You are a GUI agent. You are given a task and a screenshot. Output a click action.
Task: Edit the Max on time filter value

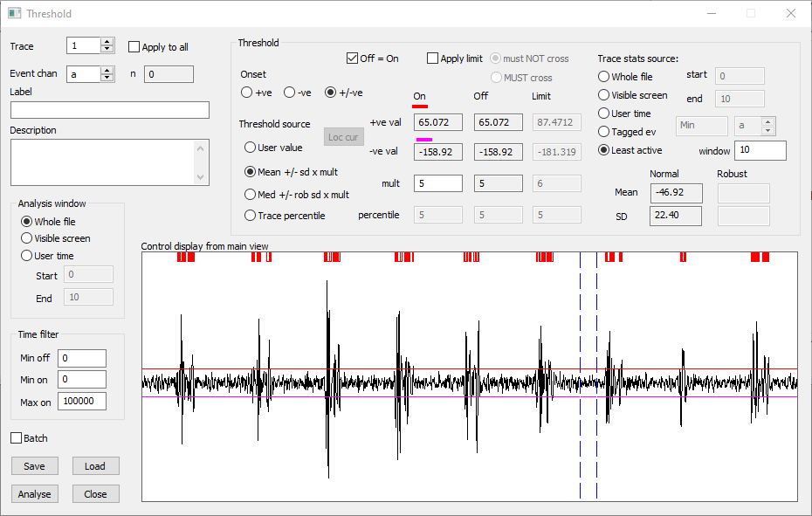pyautogui.click(x=82, y=401)
